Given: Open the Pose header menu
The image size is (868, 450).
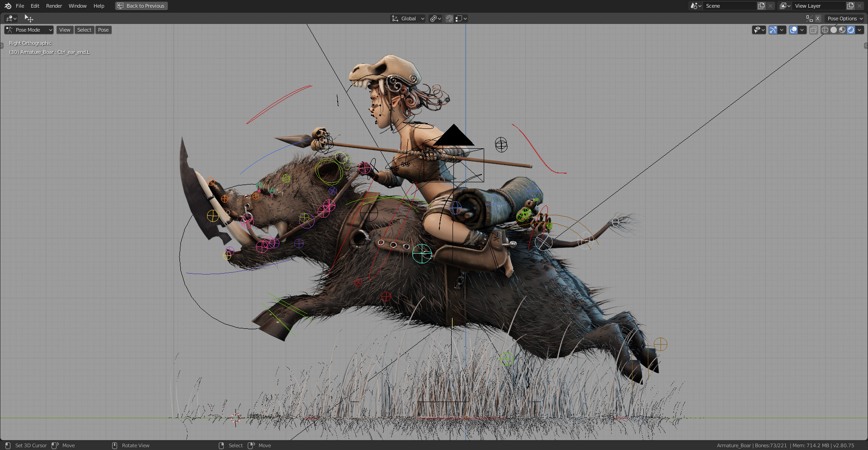Looking at the screenshot, I should pyautogui.click(x=104, y=30).
